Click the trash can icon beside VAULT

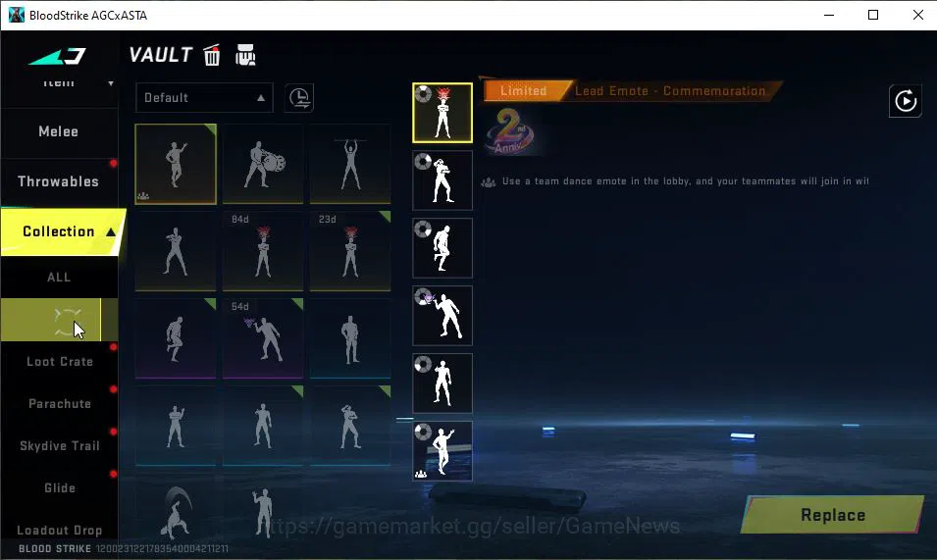point(212,55)
